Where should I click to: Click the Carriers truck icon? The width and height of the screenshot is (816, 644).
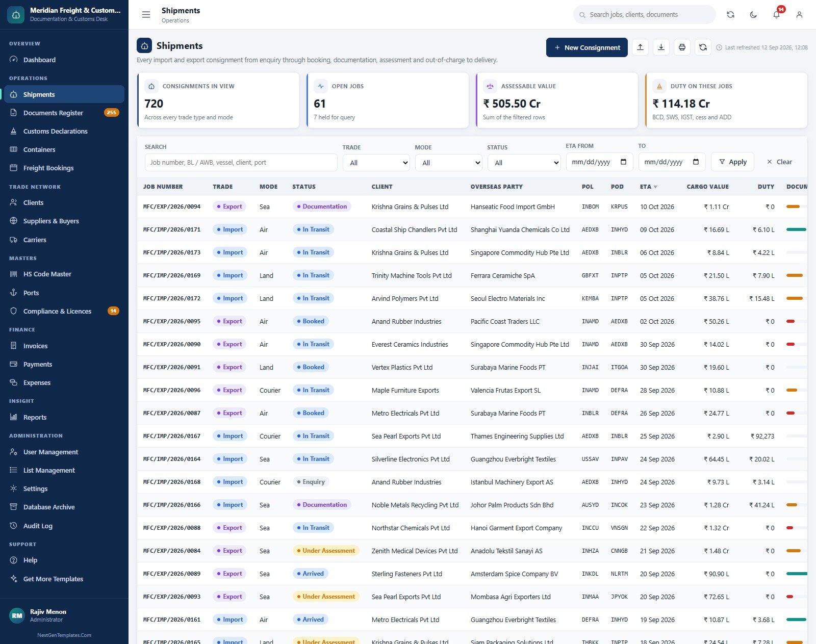pyautogui.click(x=14, y=240)
